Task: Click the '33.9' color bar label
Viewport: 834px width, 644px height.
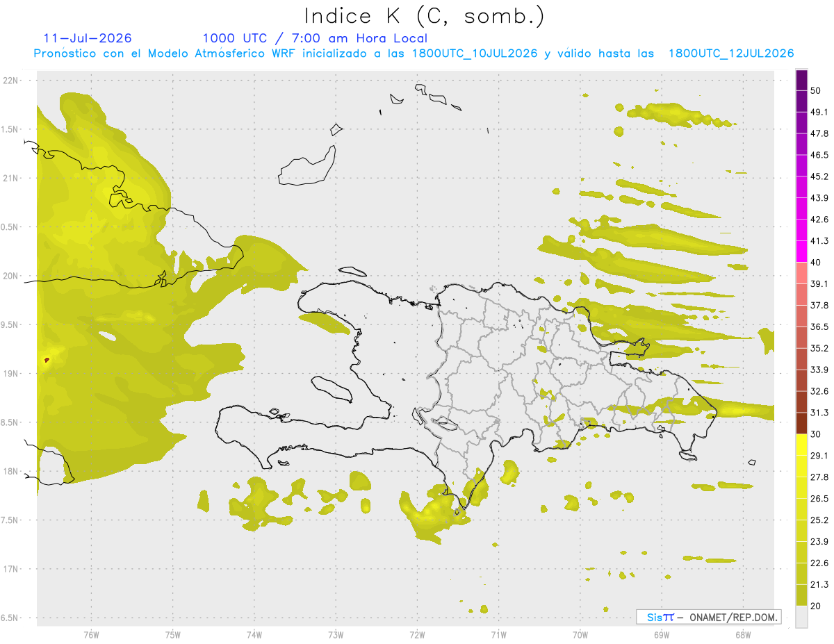Action: [819, 370]
